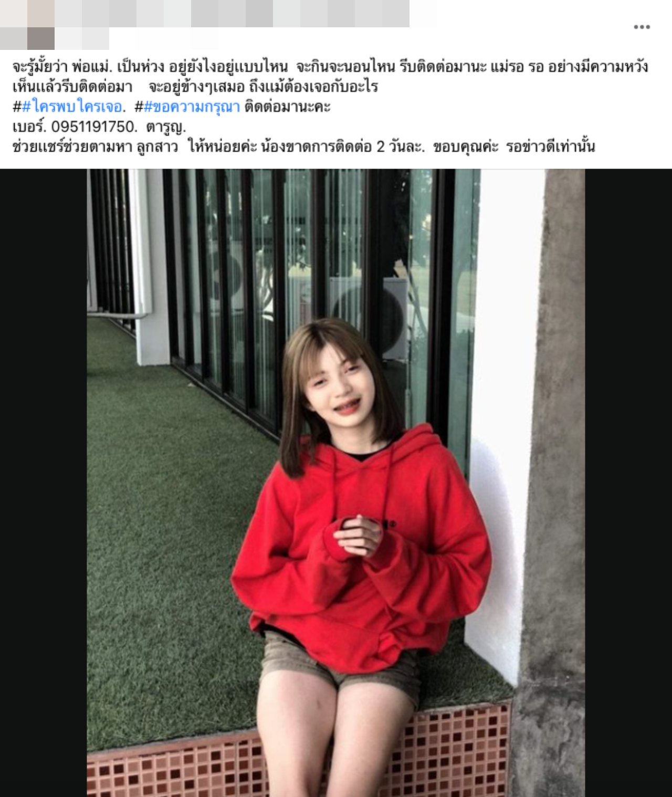Click the black bar right of the photo
The height and width of the screenshot is (797, 672).
tap(628, 483)
